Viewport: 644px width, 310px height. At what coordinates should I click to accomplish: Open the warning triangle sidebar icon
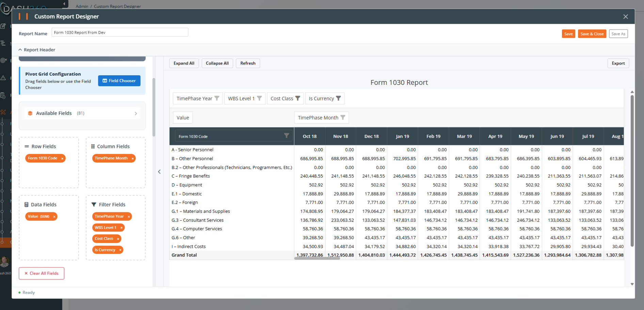pos(3,78)
